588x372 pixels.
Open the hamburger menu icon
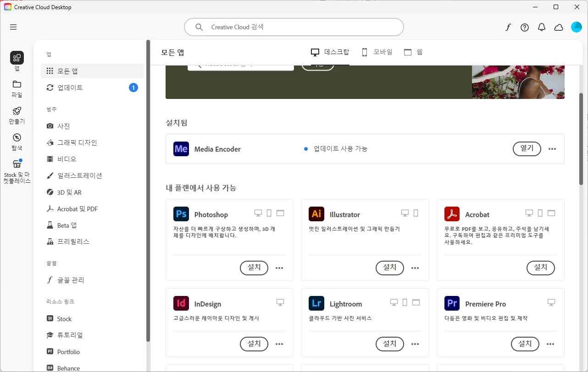tap(13, 27)
